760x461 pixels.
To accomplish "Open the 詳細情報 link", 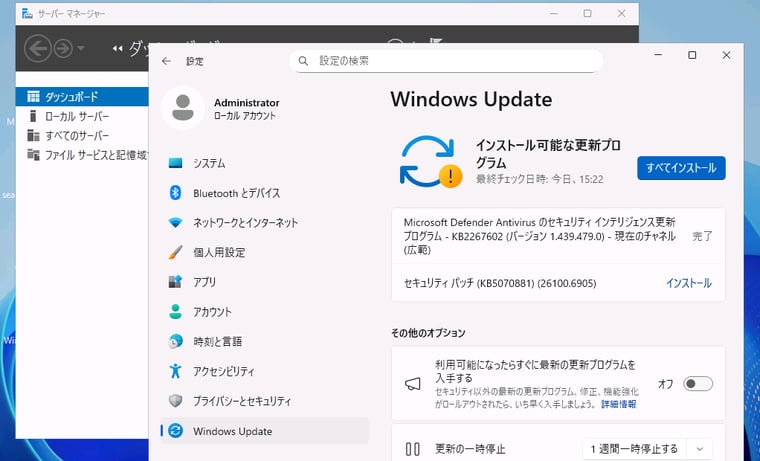I will click(x=618, y=404).
